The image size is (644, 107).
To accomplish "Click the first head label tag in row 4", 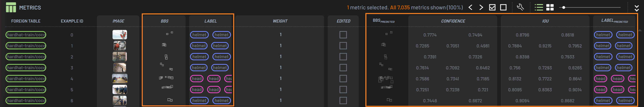I will pyautogui.click(x=197, y=79).
